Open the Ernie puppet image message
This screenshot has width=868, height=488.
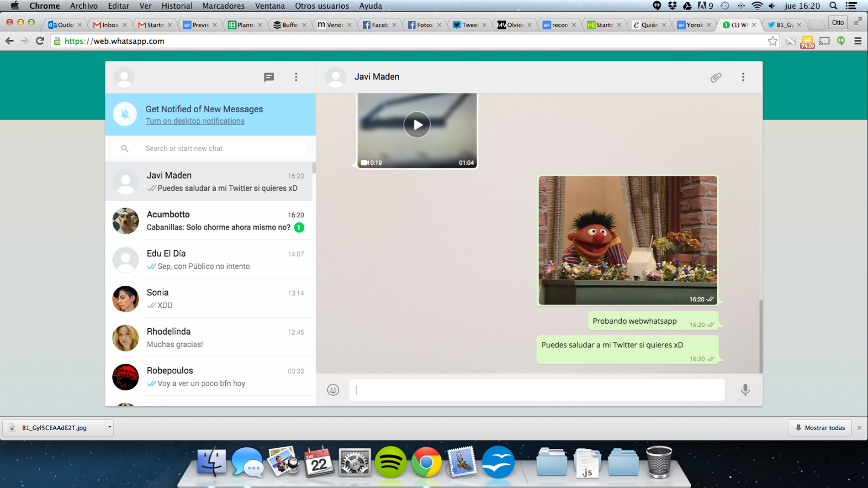point(627,241)
